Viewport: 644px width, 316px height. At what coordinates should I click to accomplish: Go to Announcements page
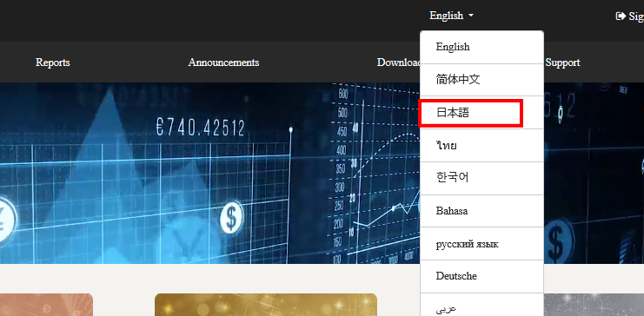coord(223,63)
